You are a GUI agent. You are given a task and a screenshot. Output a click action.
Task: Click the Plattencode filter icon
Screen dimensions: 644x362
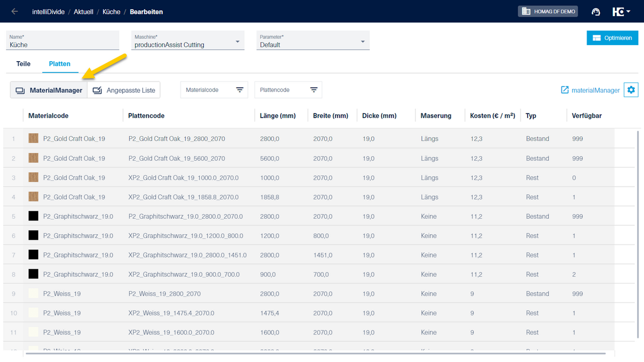click(314, 90)
